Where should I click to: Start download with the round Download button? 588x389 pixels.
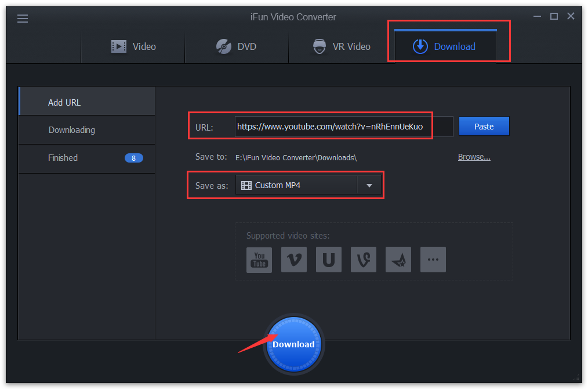pos(293,344)
